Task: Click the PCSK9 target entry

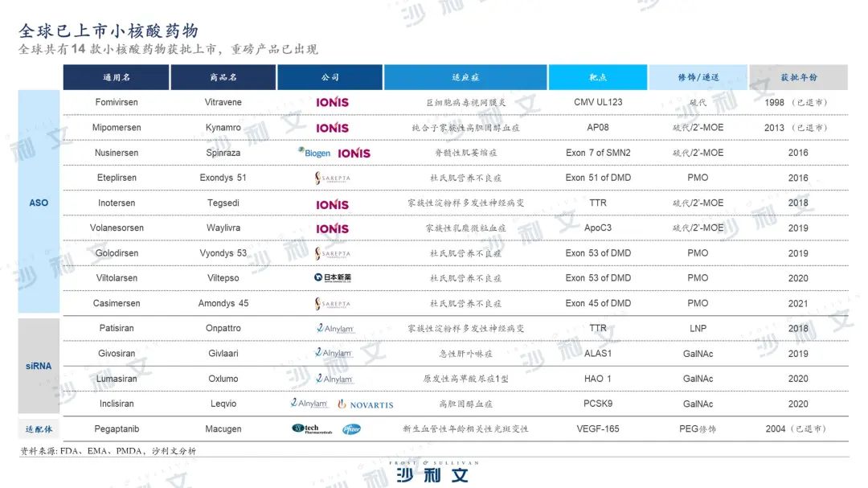Action: [x=597, y=404]
